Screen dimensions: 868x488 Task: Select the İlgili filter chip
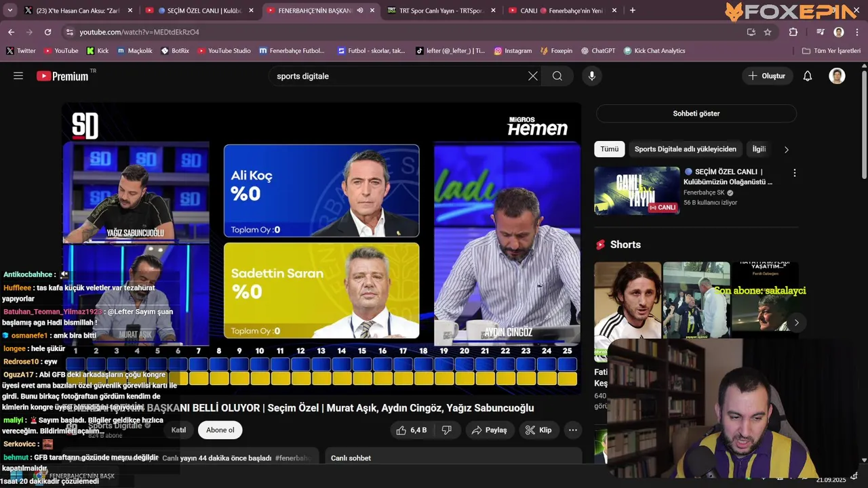coord(759,149)
